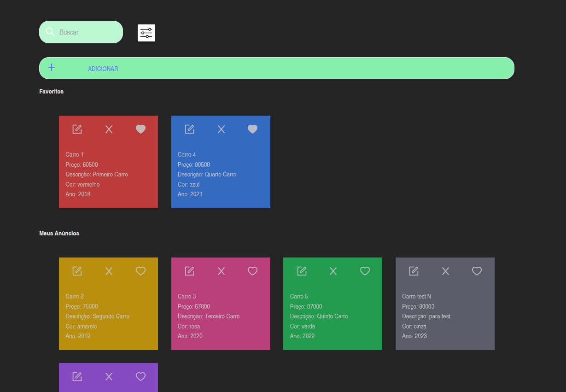
Task: Click the edit icon on Carro test N
Action: point(413,271)
